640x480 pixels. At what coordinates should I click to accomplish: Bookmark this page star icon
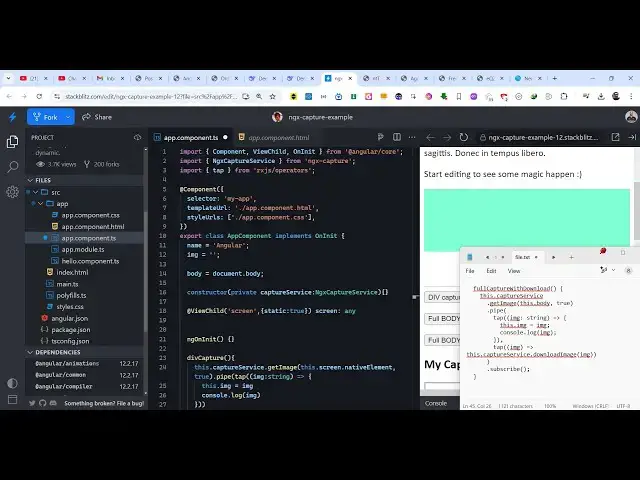pos(273,97)
